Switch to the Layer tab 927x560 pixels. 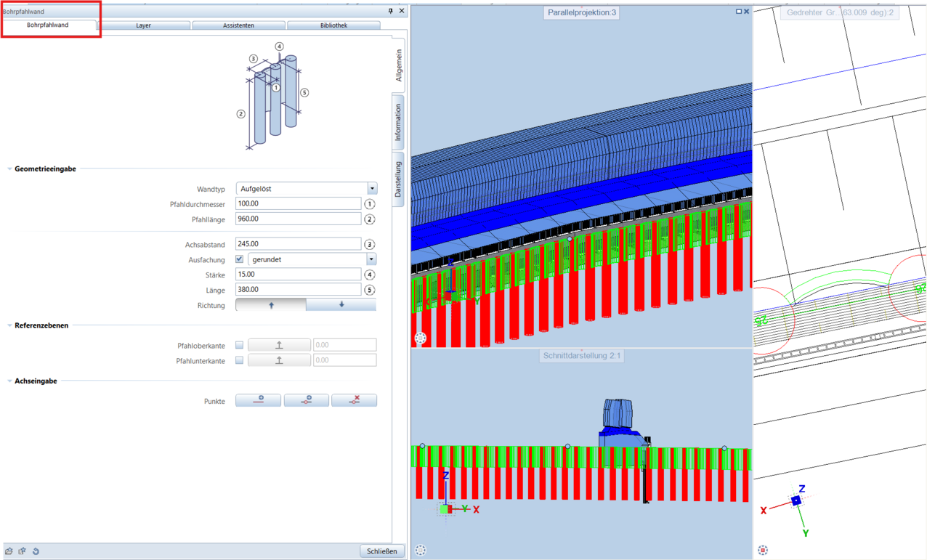144,25
